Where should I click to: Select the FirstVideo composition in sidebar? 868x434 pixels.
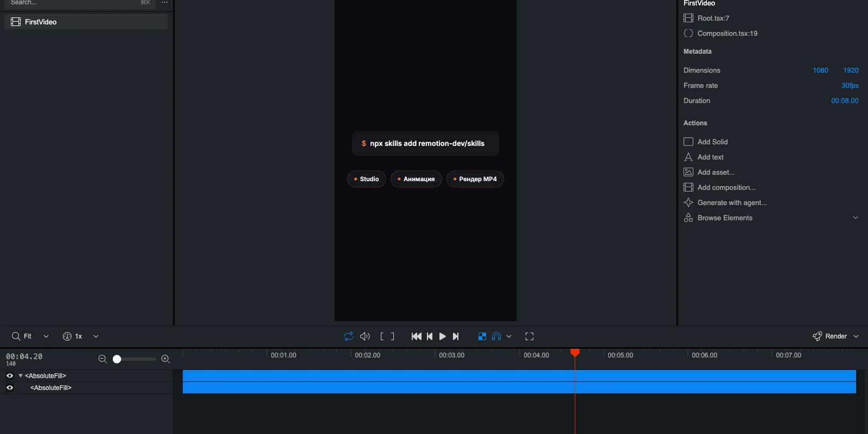click(86, 22)
